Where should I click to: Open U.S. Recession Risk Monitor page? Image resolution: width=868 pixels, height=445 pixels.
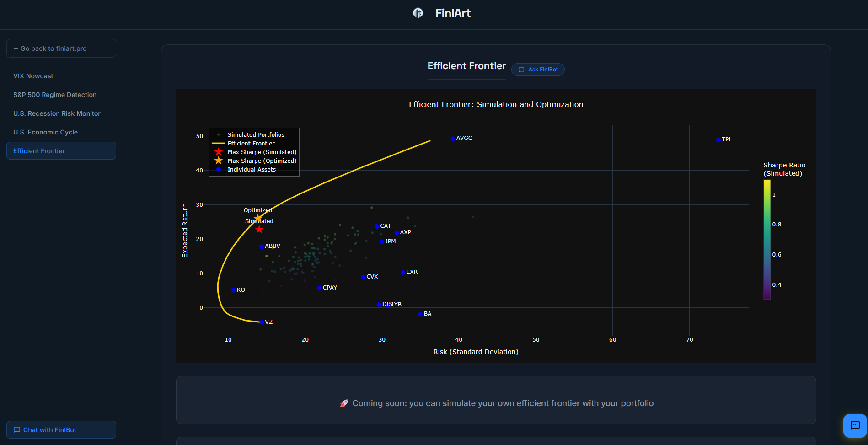point(61,113)
